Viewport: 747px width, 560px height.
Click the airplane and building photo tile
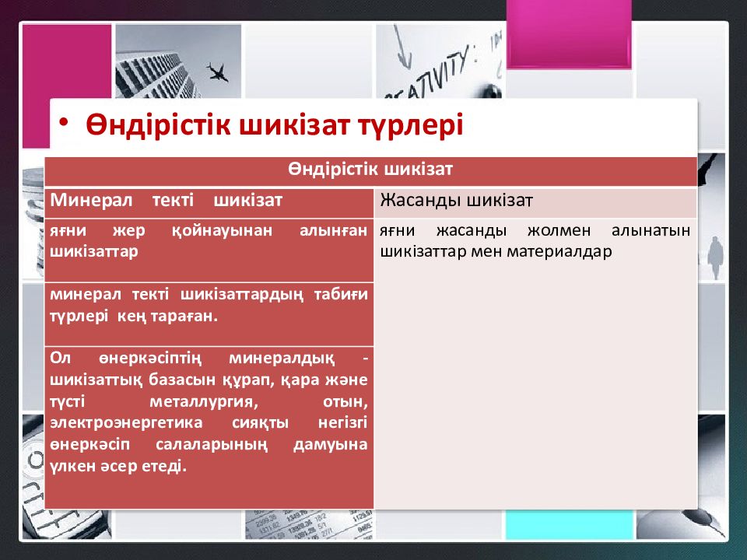[x=178, y=61]
